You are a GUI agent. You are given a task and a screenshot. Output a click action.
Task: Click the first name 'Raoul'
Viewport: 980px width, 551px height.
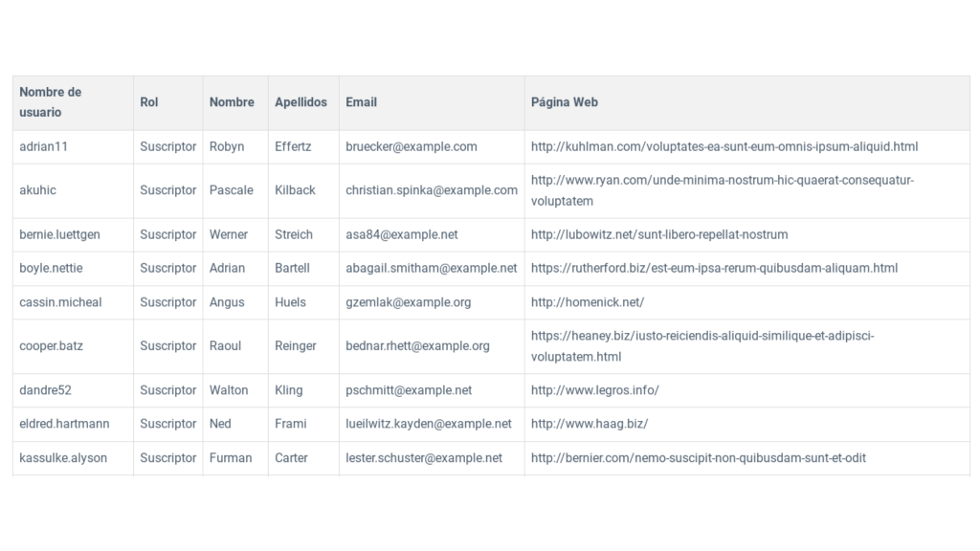pyautogui.click(x=225, y=346)
